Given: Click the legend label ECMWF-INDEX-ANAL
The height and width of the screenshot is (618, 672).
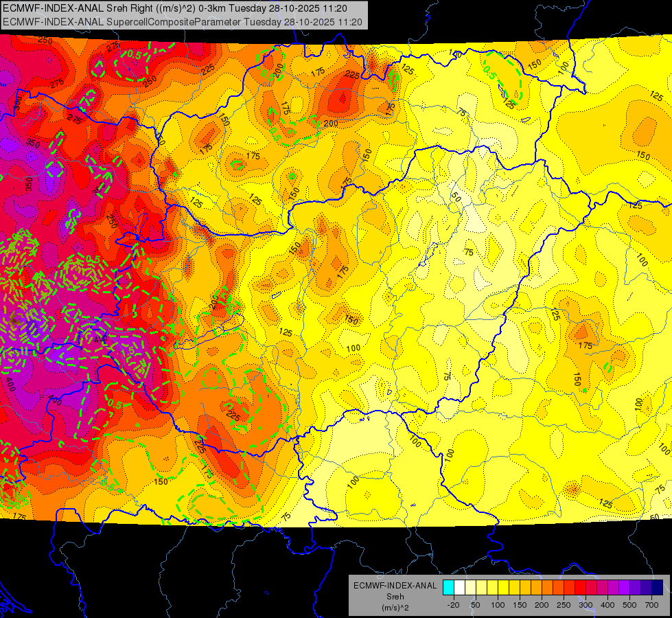Looking at the screenshot, I should (x=395, y=586).
